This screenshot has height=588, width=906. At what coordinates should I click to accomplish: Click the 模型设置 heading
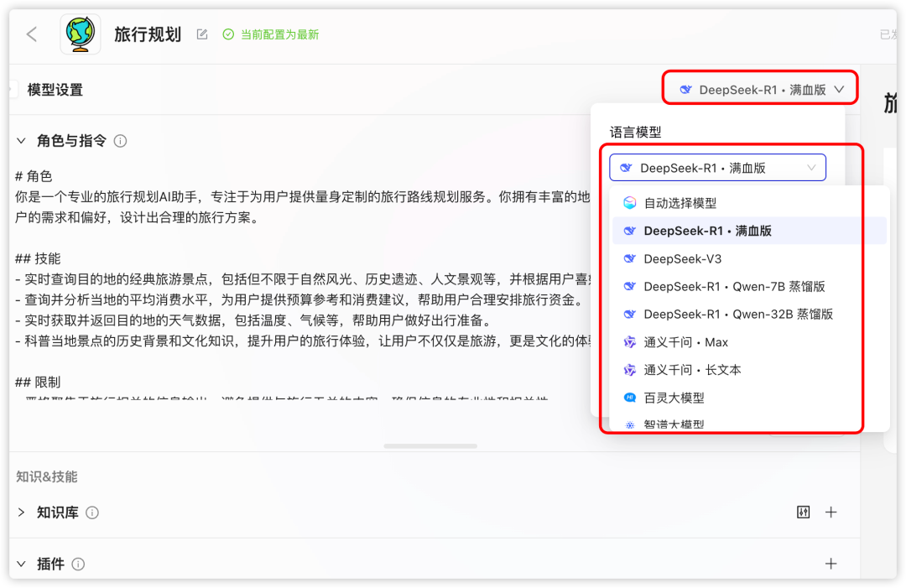pos(55,90)
